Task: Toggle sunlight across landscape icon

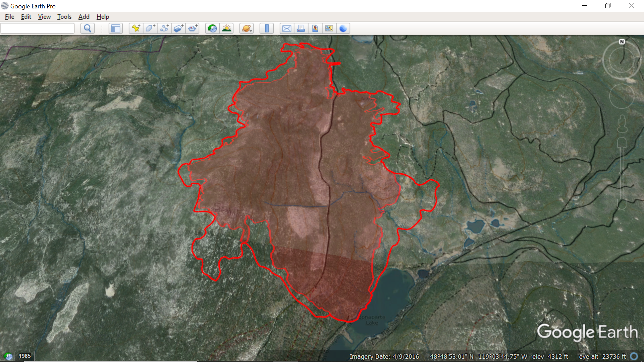Action: (x=227, y=28)
